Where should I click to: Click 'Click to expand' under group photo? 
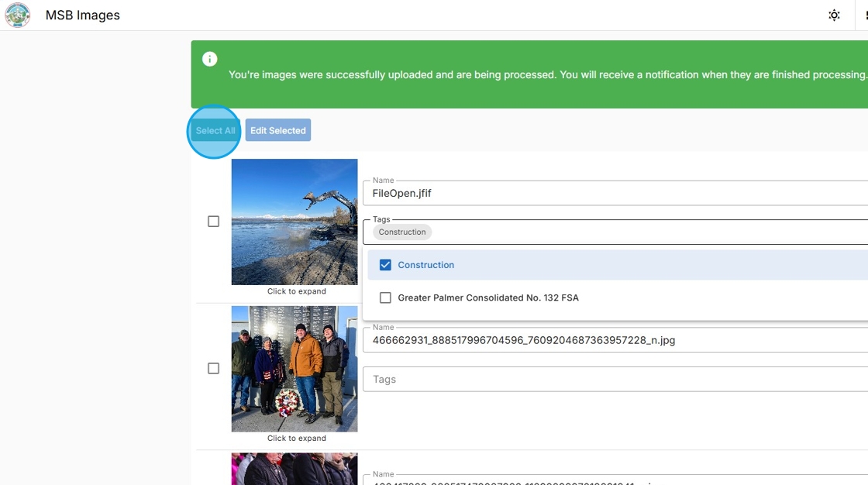point(297,438)
